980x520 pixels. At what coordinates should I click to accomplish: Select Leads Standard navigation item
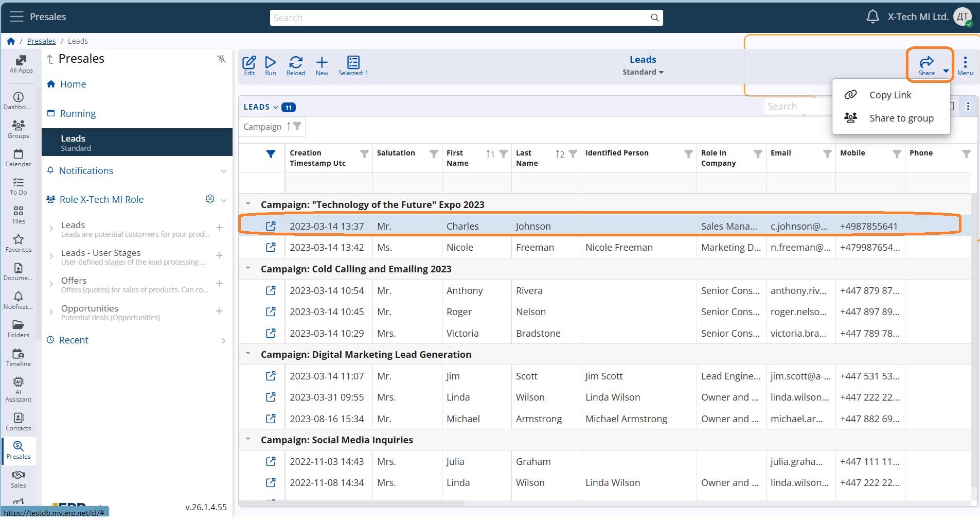point(137,142)
